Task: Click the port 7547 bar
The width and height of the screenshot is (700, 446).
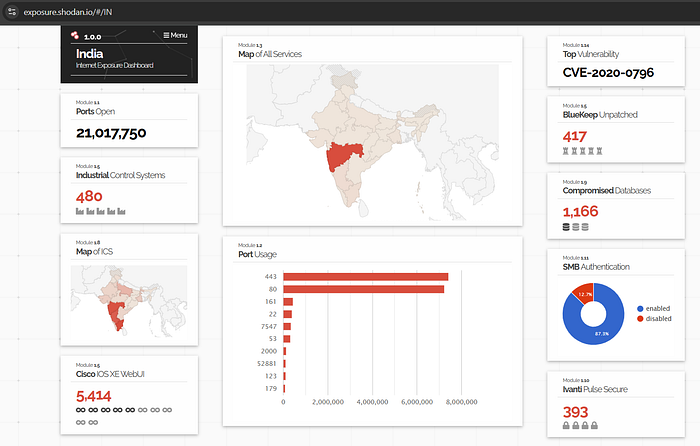Action: tap(287, 326)
